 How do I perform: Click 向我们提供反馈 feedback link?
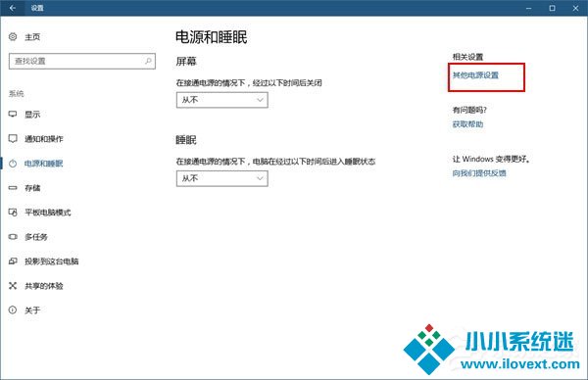[479, 173]
